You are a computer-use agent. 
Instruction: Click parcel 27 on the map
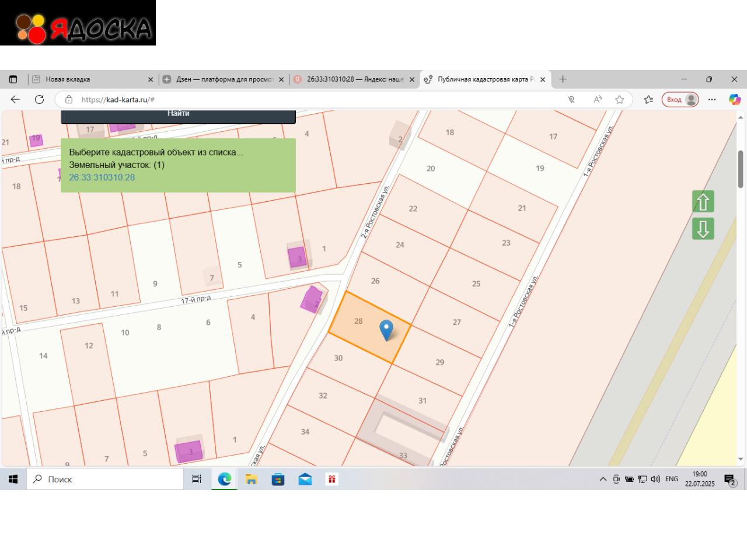click(x=457, y=322)
